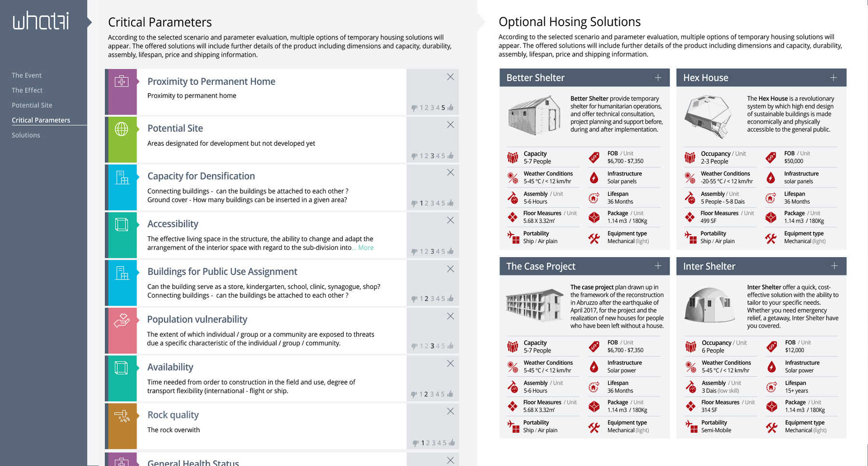868x466 pixels.
Task: Open the Potential Site sidebar link
Action: click(32, 105)
